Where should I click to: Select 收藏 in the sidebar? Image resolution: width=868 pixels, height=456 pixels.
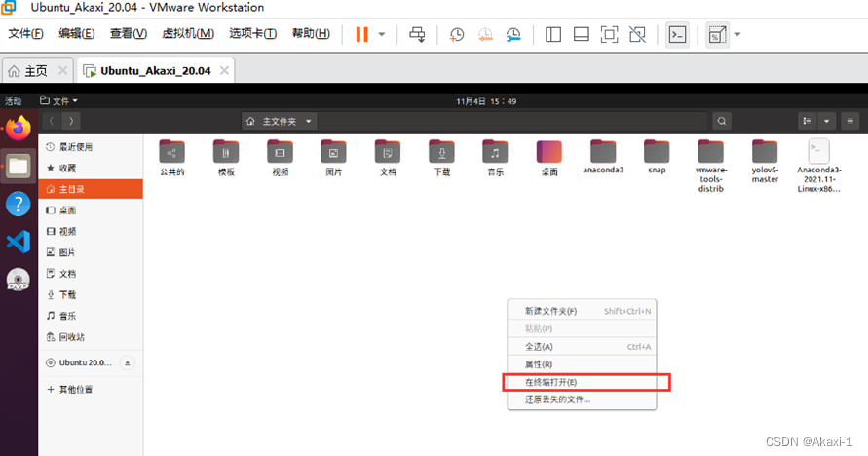tap(91, 168)
